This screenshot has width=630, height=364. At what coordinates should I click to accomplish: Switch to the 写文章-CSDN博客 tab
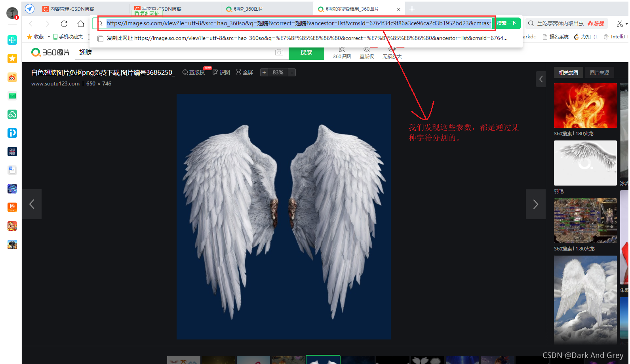point(162,9)
